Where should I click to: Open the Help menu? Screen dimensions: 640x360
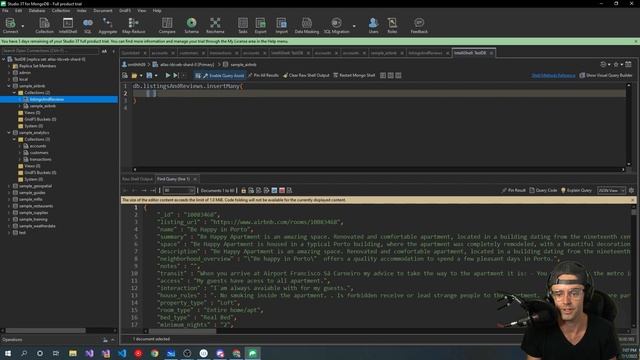pyautogui.click(x=157, y=11)
